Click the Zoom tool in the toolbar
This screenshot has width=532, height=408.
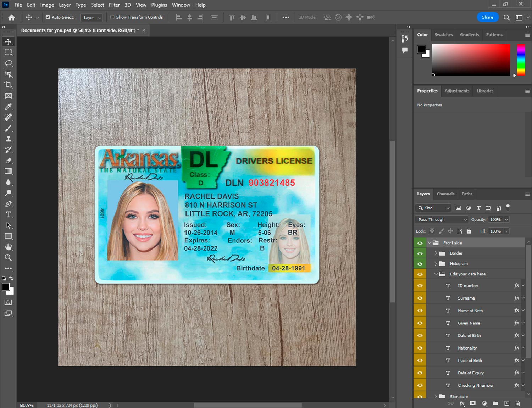pyautogui.click(x=9, y=258)
